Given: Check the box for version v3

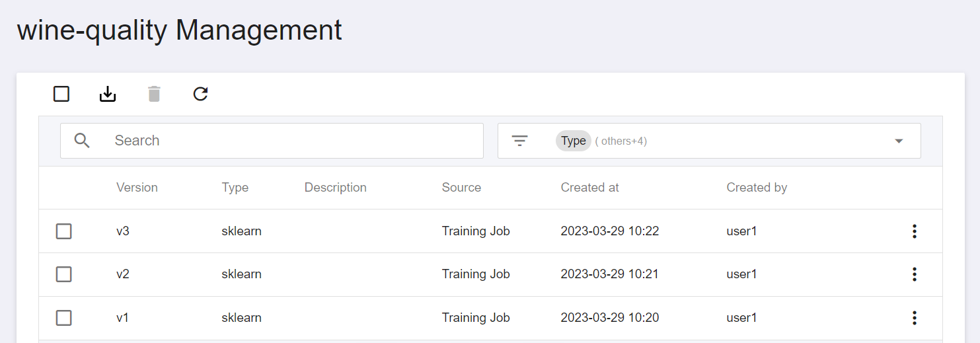Looking at the screenshot, I should pos(63,231).
